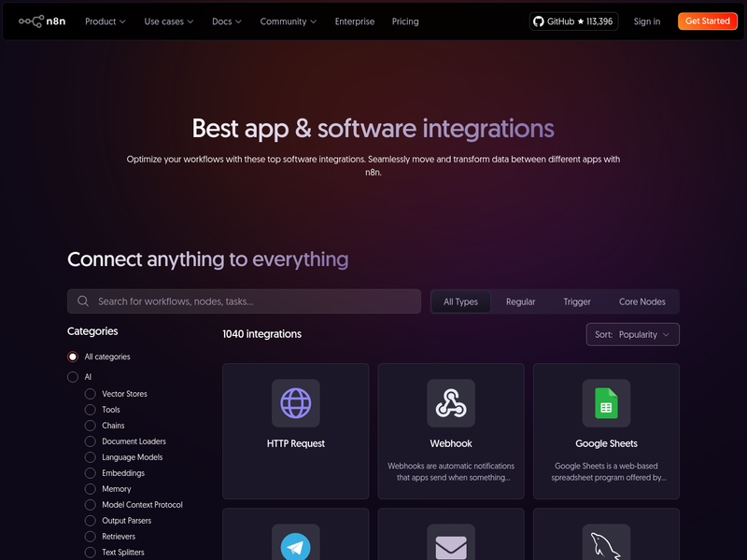Click the Get Started button
The height and width of the screenshot is (560, 747).
708,21
